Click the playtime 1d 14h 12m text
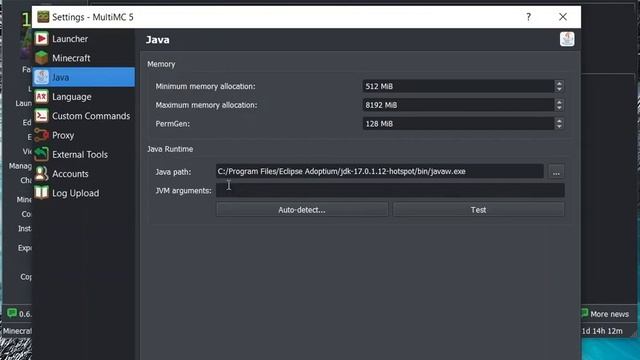This screenshot has width=640, height=360. click(602, 331)
